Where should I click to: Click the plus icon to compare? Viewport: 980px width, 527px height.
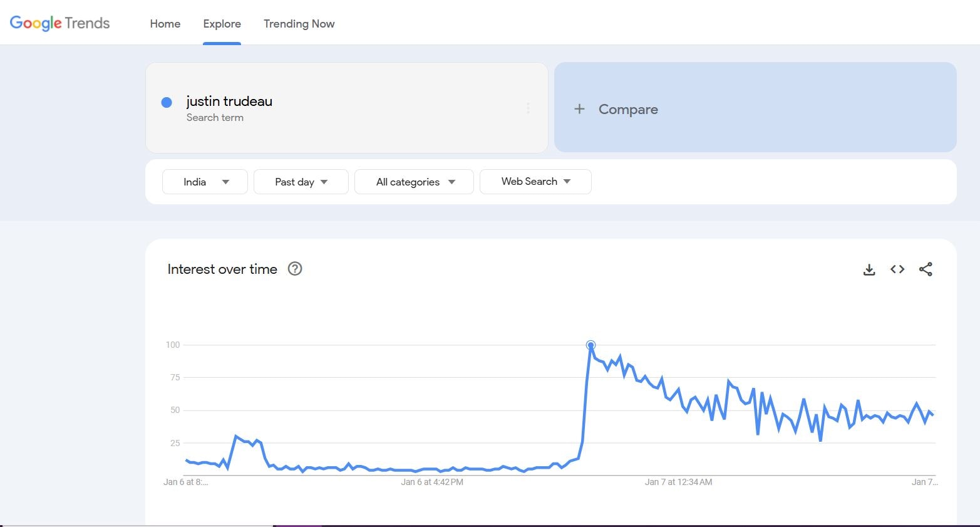580,109
